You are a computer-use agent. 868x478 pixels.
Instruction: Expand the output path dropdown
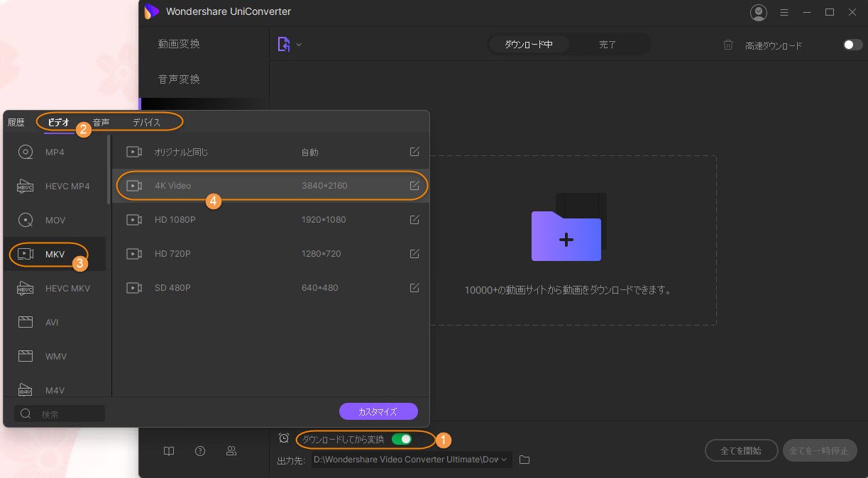point(505,460)
